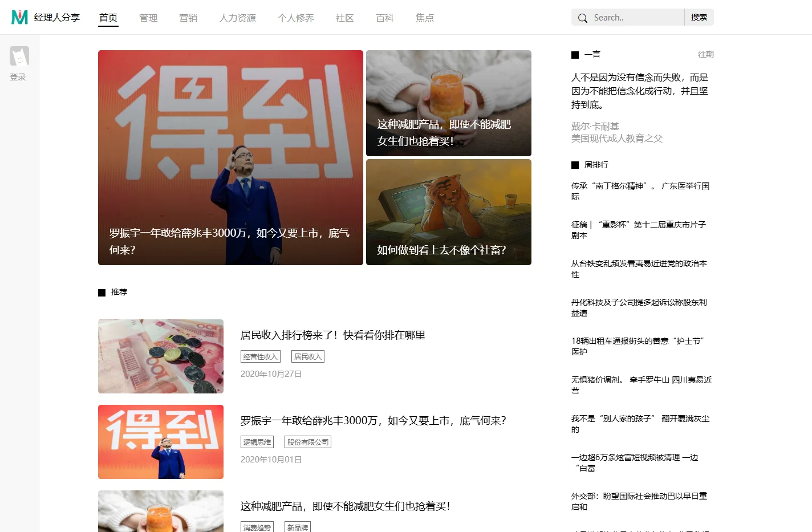Click the date 2020年10月01日
This screenshot has width=812, height=532.
[x=271, y=460]
